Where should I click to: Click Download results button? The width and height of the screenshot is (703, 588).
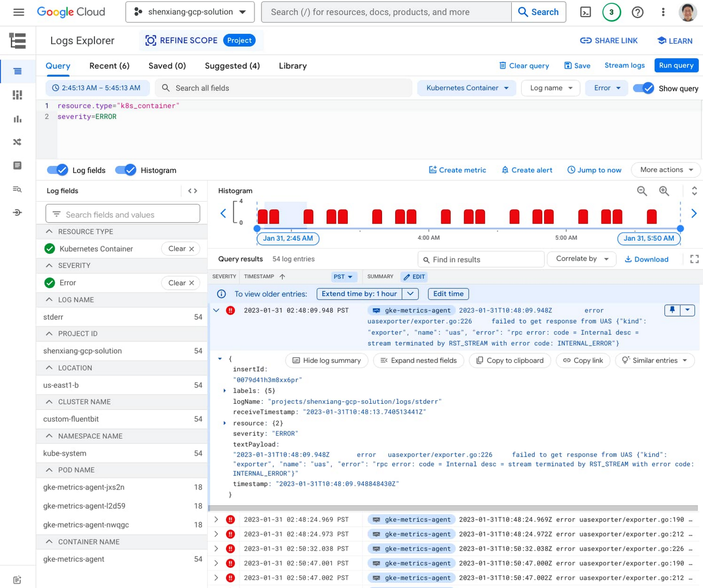point(646,259)
